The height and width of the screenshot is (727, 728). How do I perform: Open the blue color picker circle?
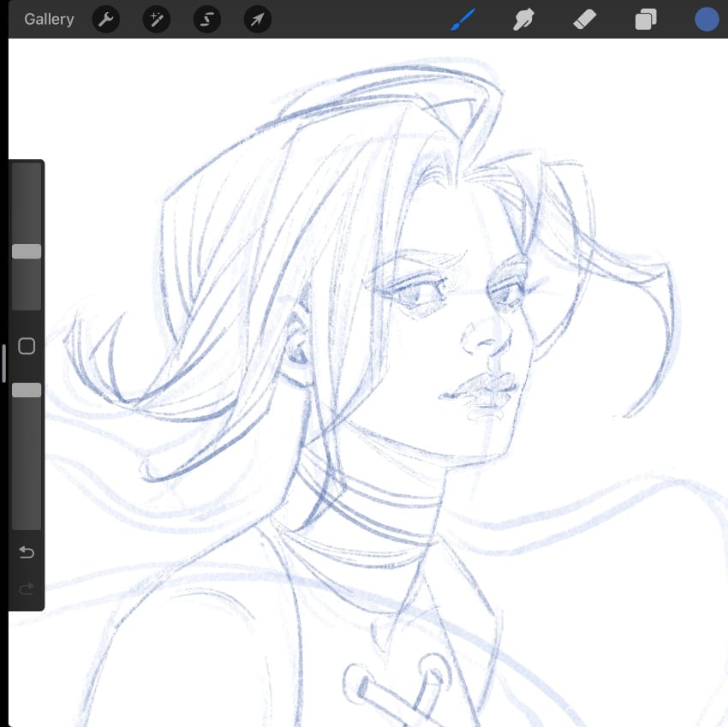coord(707,20)
